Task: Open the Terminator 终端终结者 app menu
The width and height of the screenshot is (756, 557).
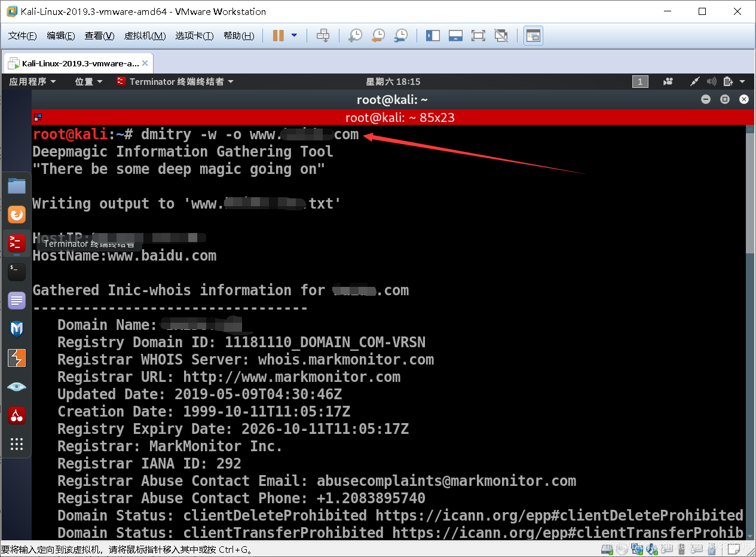Action: tap(175, 81)
